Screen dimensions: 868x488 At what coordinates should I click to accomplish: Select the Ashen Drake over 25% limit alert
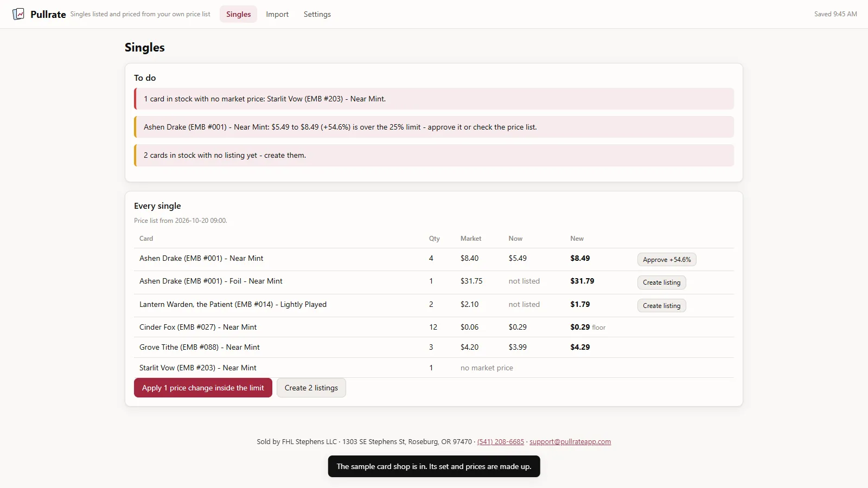[434, 127]
